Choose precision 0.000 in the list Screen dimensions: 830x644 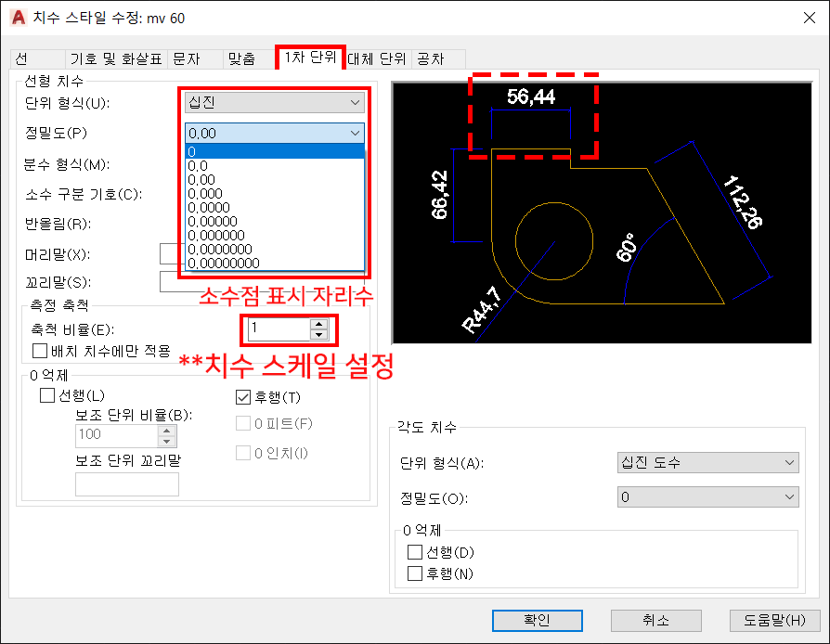[x=275, y=194]
